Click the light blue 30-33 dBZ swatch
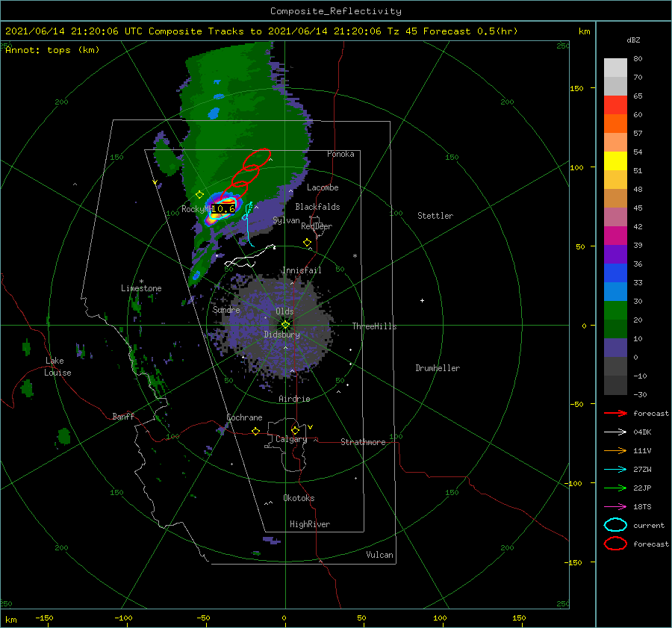Viewport: 672px width, 628px height. coord(615,291)
